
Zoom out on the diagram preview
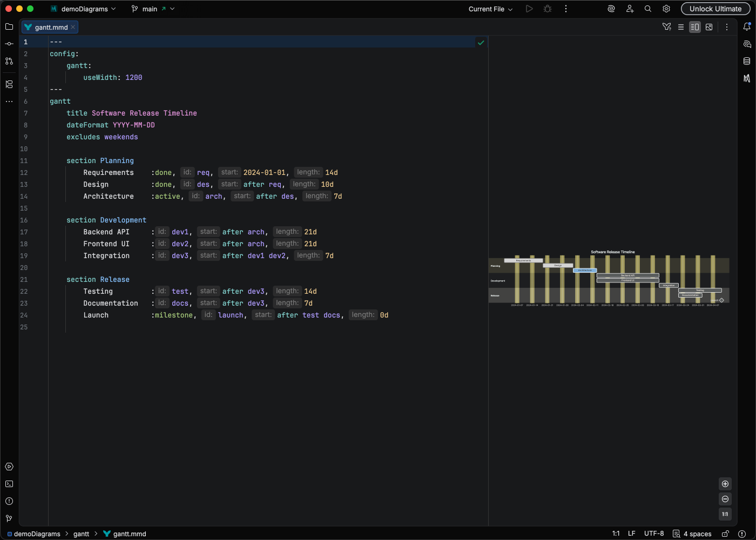point(725,499)
